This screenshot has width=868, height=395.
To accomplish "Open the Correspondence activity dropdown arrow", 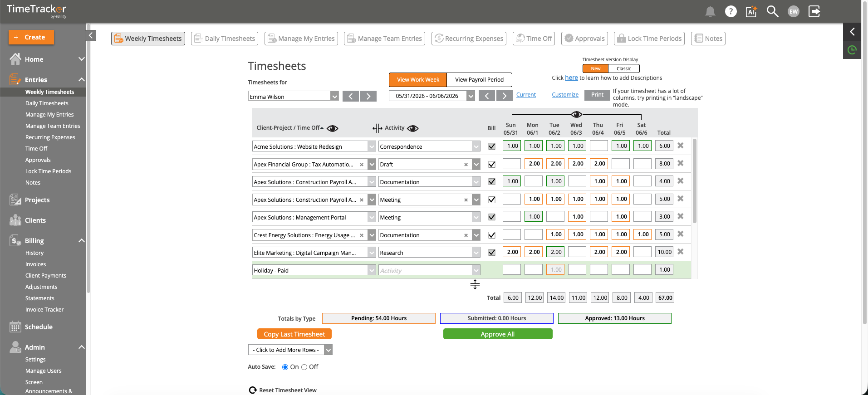I will 476,146.
